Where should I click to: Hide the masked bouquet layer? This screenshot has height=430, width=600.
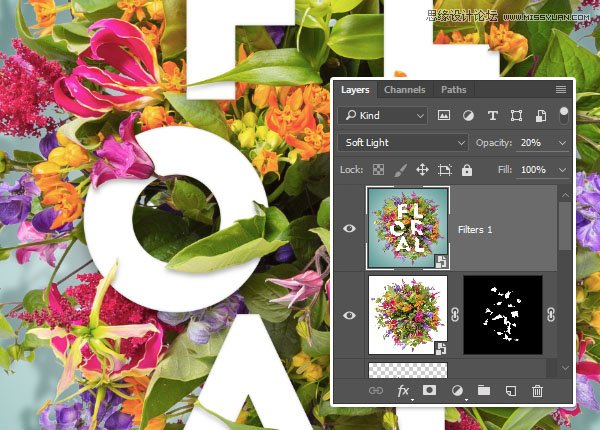[349, 315]
